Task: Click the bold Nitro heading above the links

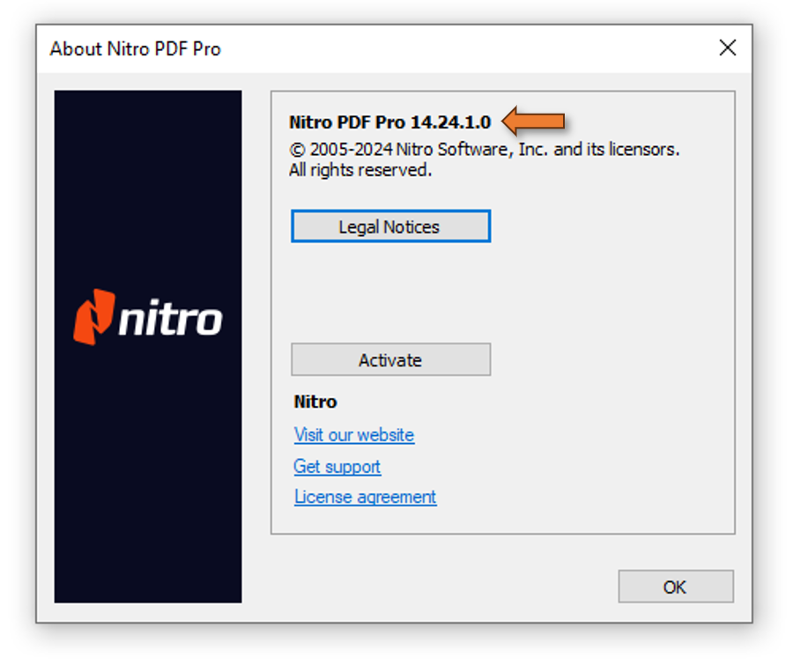Action: pos(315,402)
